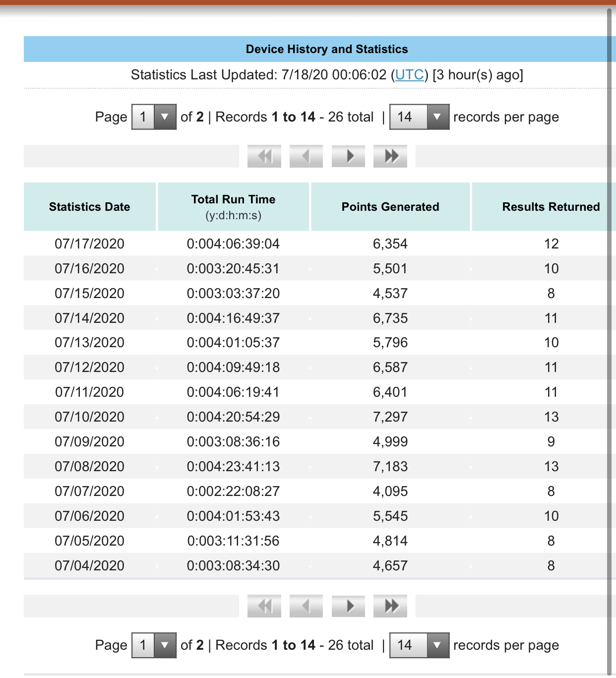616x678 pixels.
Task: Go to next page using top arrow
Action: pos(349,156)
